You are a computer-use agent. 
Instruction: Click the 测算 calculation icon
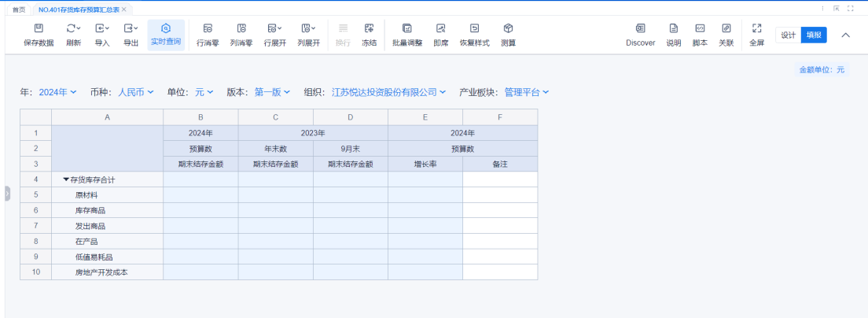click(x=508, y=28)
